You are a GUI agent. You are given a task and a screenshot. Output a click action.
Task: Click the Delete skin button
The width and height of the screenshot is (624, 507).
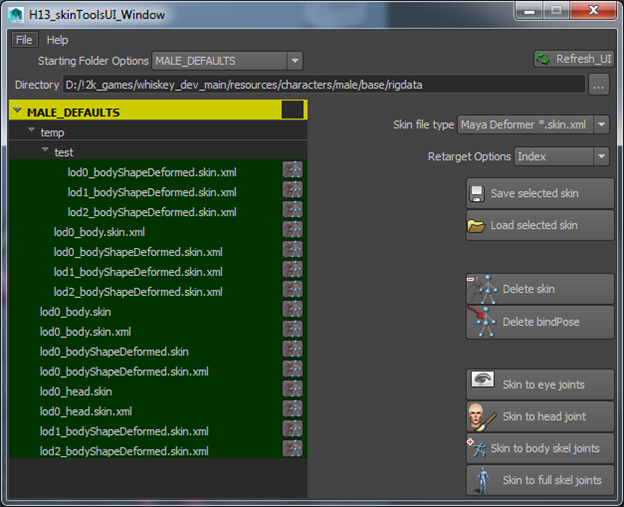540,289
